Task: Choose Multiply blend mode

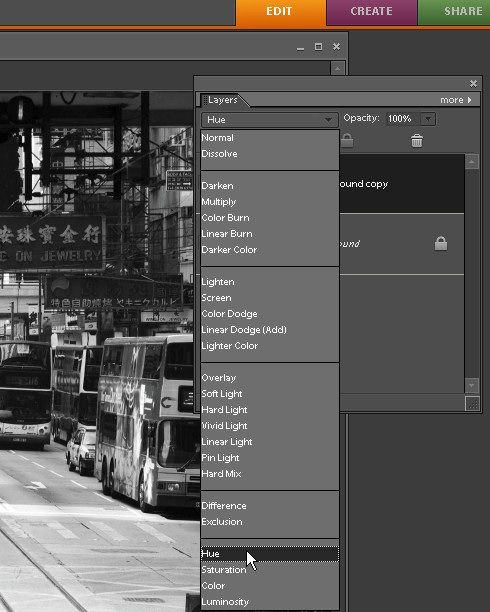Action: point(219,202)
